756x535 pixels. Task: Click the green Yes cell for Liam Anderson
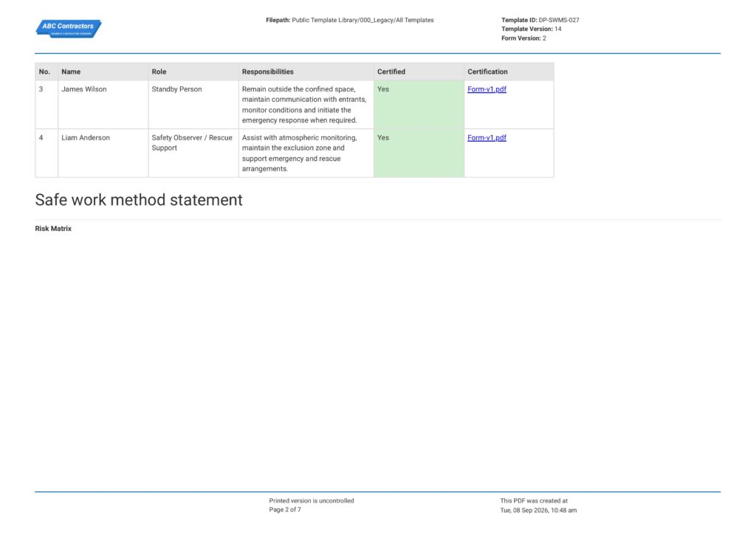[x=419, y=153]
